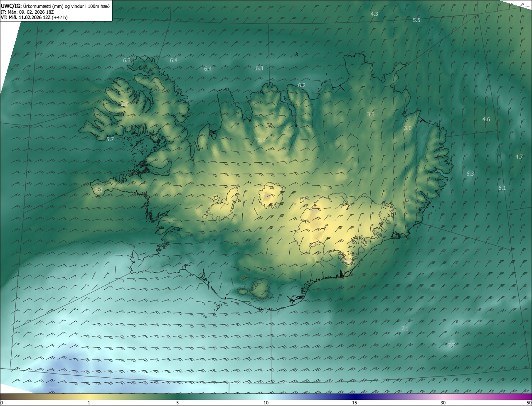Screen dimensions: 532x406
Task: Click the 5.7 value label off the Westfjords
Action: tap(110, 139)
